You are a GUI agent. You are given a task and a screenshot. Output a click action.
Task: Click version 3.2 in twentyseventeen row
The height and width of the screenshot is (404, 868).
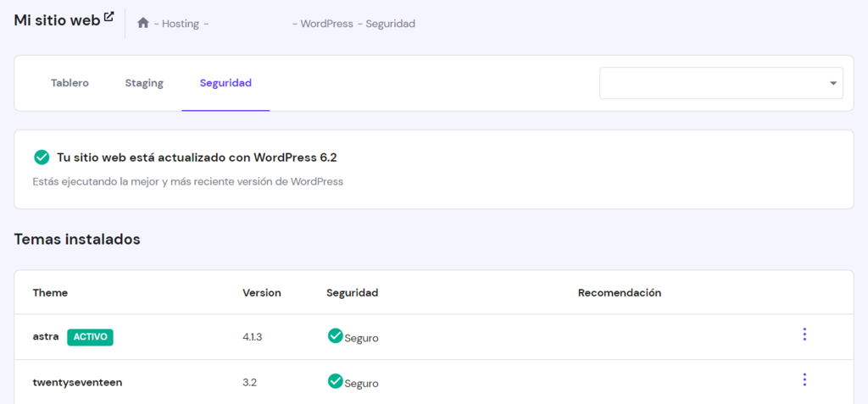click(x=250, y=383)
